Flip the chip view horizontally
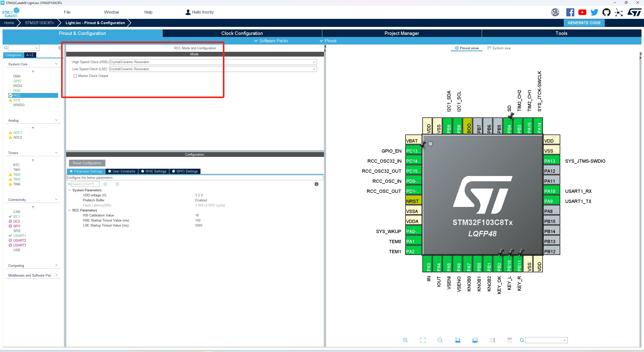 pos(492,340)
